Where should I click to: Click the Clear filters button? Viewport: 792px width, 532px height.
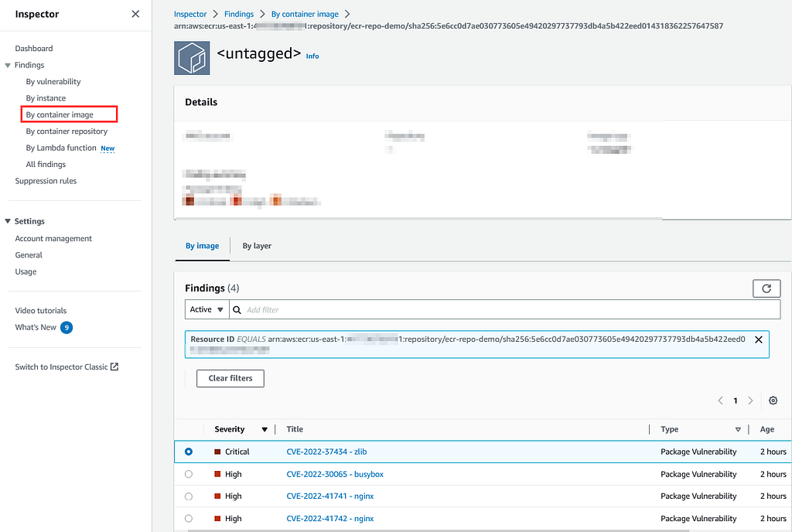point(230,378)
